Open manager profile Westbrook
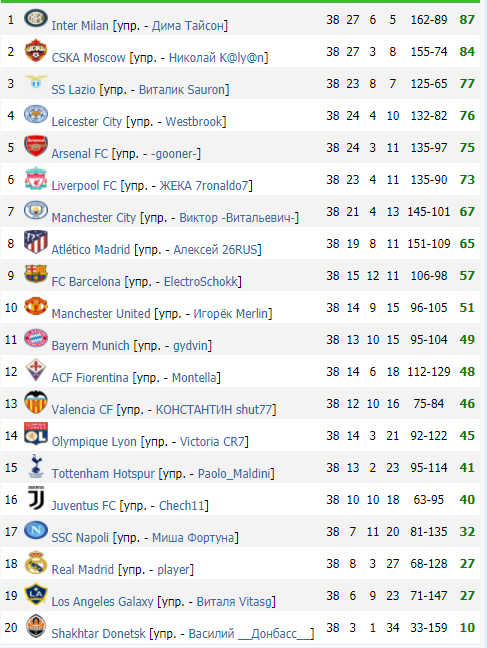This screenshot has height=648, width=487. [x=194, y=122]
